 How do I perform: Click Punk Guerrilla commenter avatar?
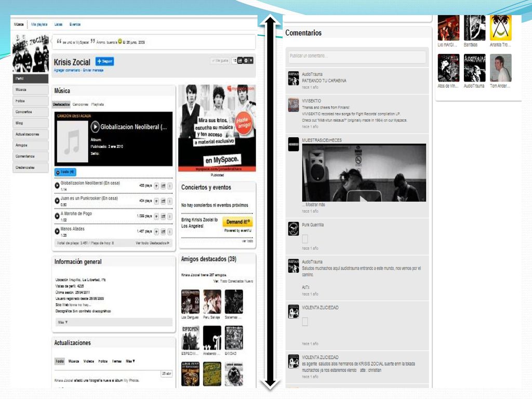click(294, 229)
